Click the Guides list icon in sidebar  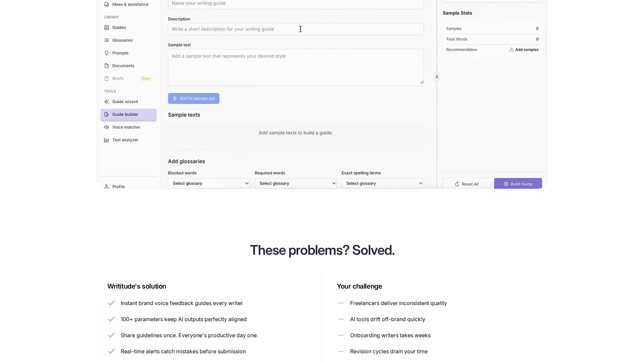[107, 27]
